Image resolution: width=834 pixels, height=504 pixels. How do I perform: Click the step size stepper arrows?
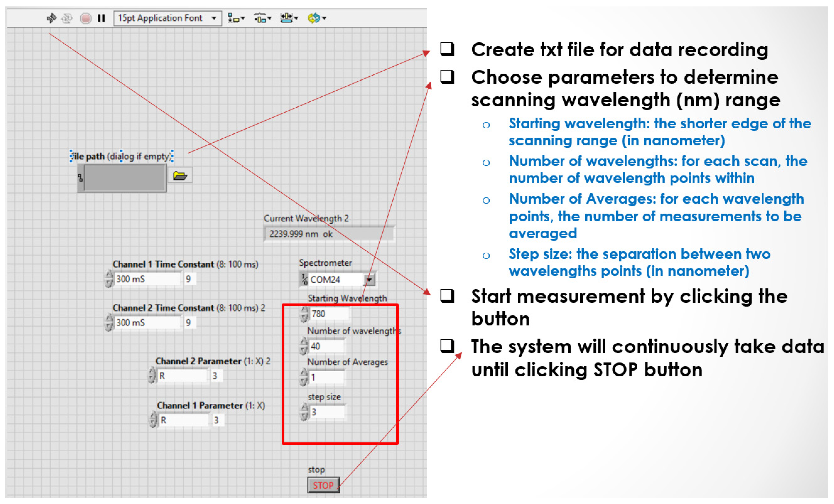304,412
